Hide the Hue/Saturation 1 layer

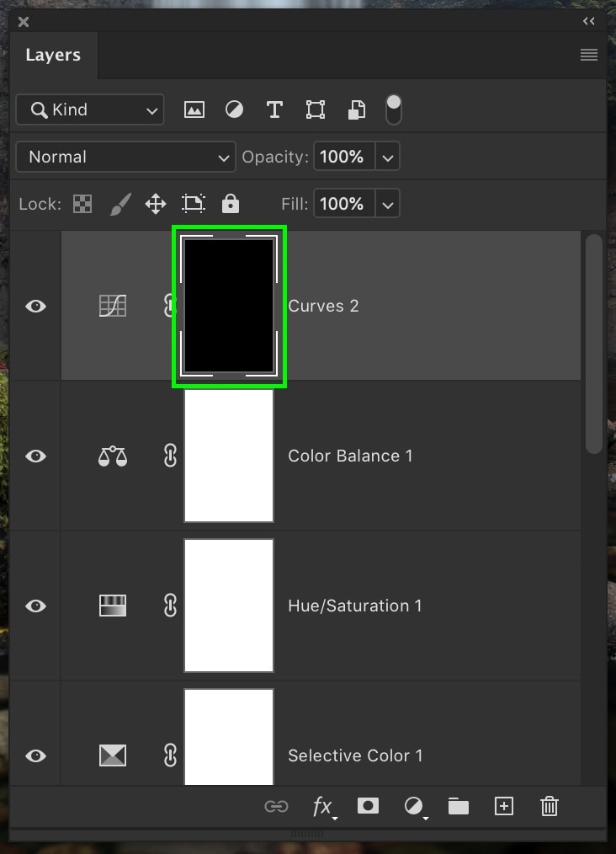tap(36, 606)
